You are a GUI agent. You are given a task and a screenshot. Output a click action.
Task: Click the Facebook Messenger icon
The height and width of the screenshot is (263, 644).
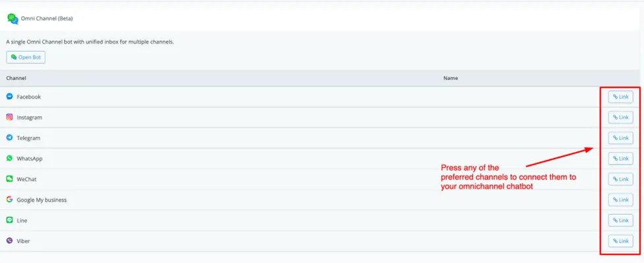click(x=9, y=96)
